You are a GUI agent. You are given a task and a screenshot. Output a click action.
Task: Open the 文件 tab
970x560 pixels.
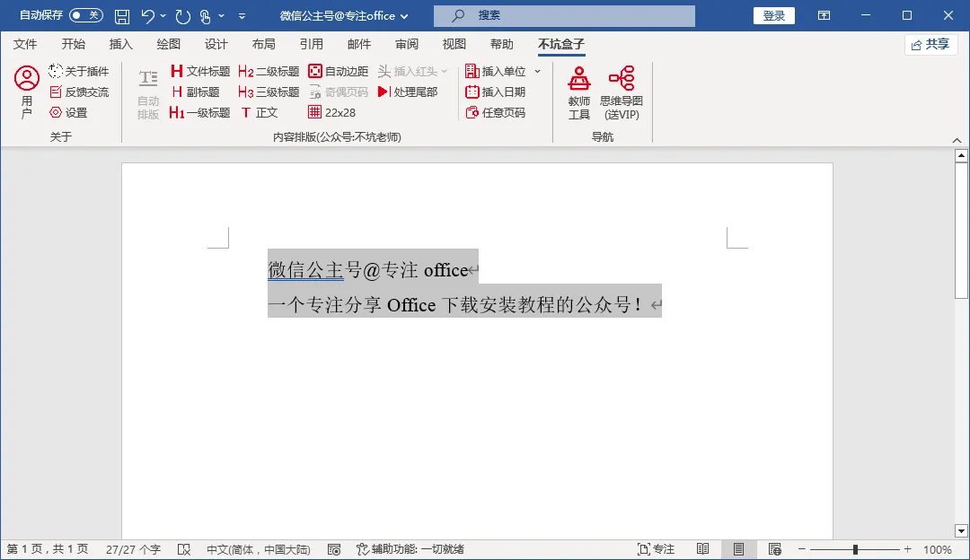[x=25, y=44]
